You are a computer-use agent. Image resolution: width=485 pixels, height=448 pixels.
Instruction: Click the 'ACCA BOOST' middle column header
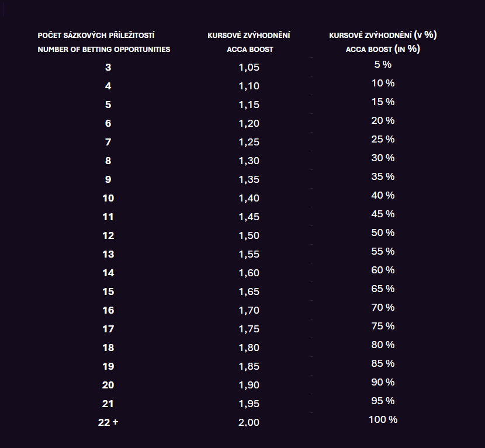[250, 50]
